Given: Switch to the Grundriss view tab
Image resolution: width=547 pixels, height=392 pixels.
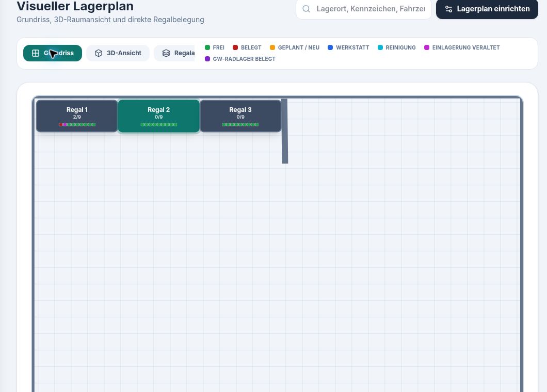Looking at the screenshot, I should click(x=53, y=53).
